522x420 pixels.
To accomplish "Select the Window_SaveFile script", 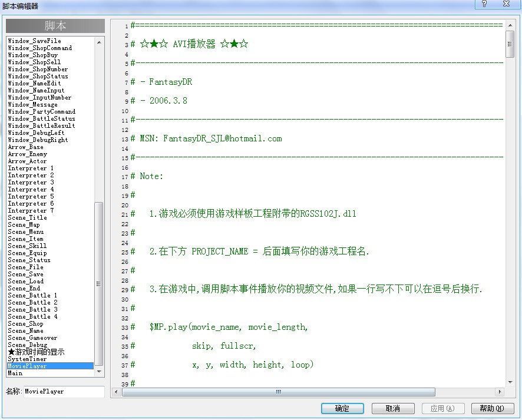I will click(50, 41).
